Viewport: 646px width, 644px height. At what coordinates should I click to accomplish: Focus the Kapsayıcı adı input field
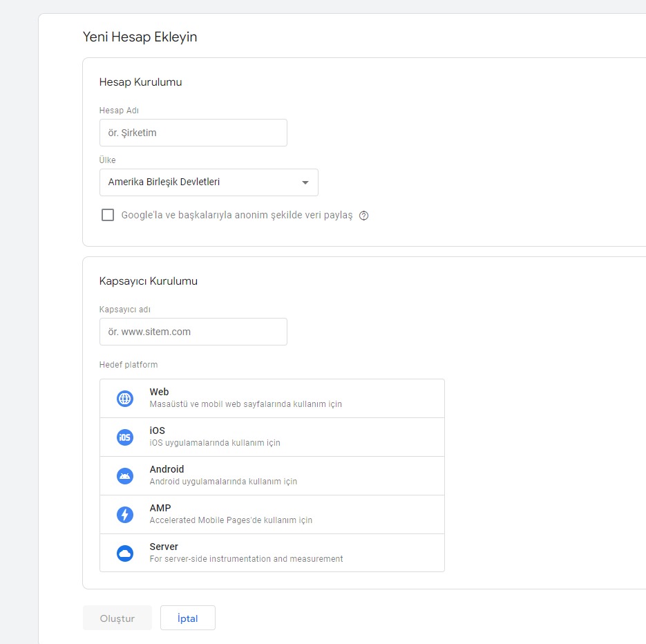point(193,332)
